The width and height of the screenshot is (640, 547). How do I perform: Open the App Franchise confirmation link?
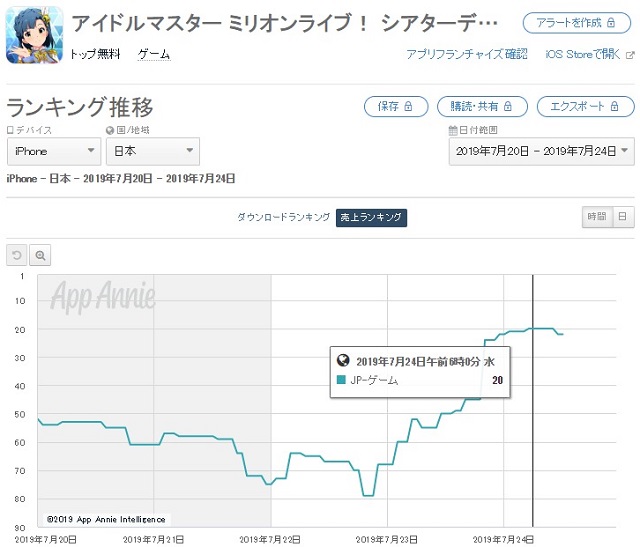[466, 54]
